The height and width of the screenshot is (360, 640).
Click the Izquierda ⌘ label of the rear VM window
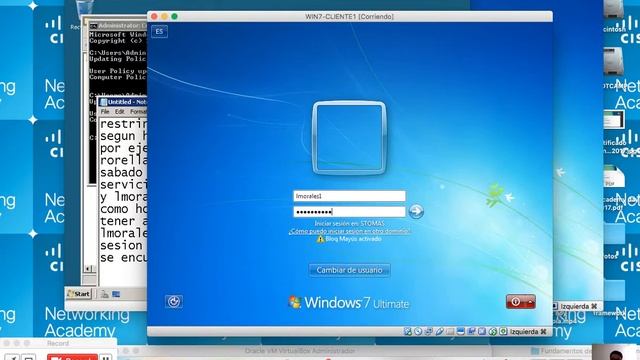[x=579, y=306]
